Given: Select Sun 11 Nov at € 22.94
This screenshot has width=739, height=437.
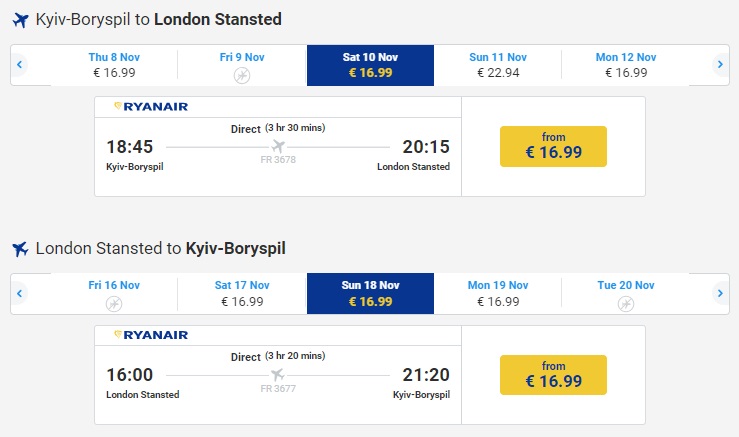Looking at the screenshot, I should [498, 65].
